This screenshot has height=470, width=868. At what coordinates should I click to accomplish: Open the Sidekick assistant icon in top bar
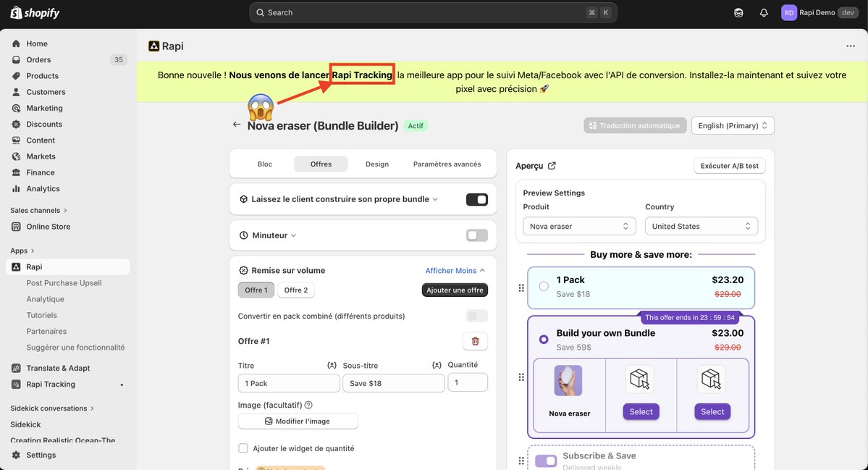click(738, 13)
